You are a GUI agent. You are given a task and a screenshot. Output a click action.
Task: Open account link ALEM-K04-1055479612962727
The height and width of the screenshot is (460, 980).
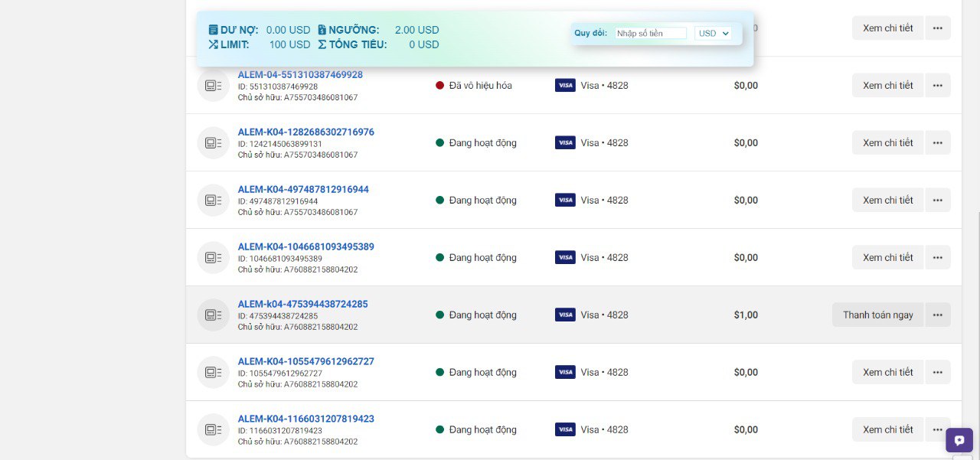305,361
